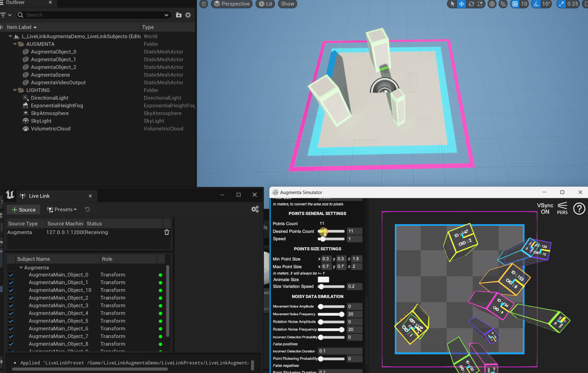
Task: Click the Unreal Engine logo in Live Link window
Action: click(10, 195)
